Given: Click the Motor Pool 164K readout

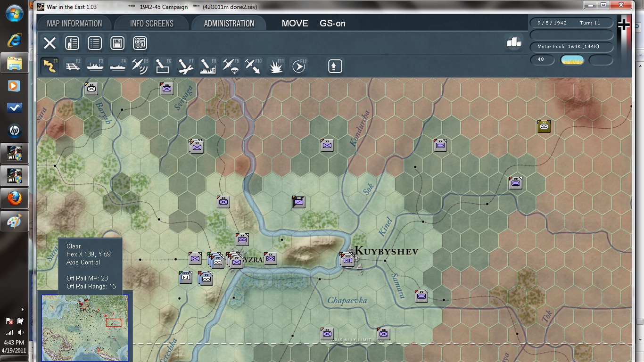Looking at the screenshot, I should pyautogui.click(x=571, y=47).
